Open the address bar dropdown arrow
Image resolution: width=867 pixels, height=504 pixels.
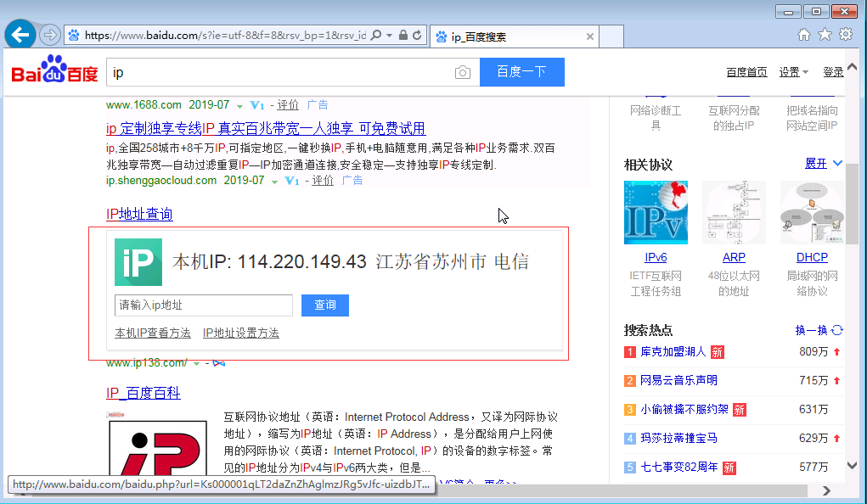click(389, 36)
